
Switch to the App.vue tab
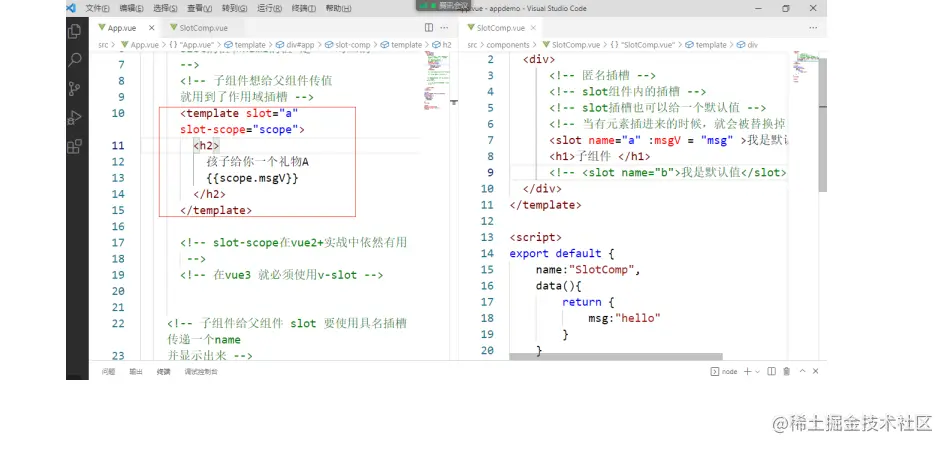click(122, 28)
